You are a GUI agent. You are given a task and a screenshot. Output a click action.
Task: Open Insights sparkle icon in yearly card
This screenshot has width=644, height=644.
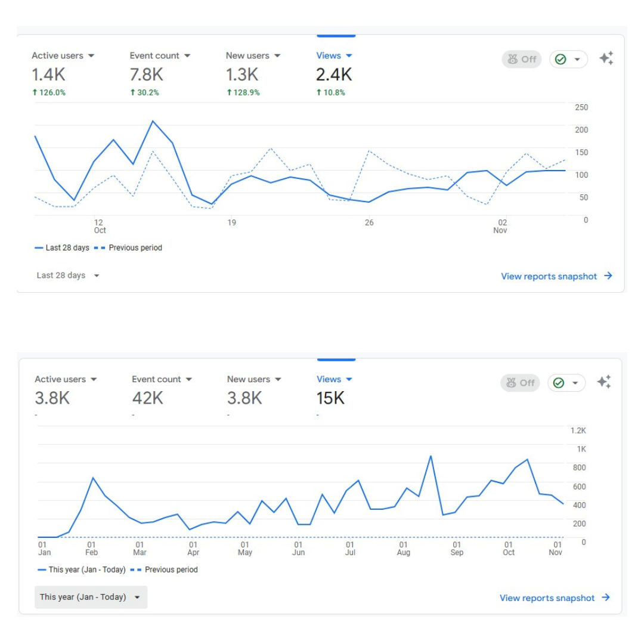[603, 382]
